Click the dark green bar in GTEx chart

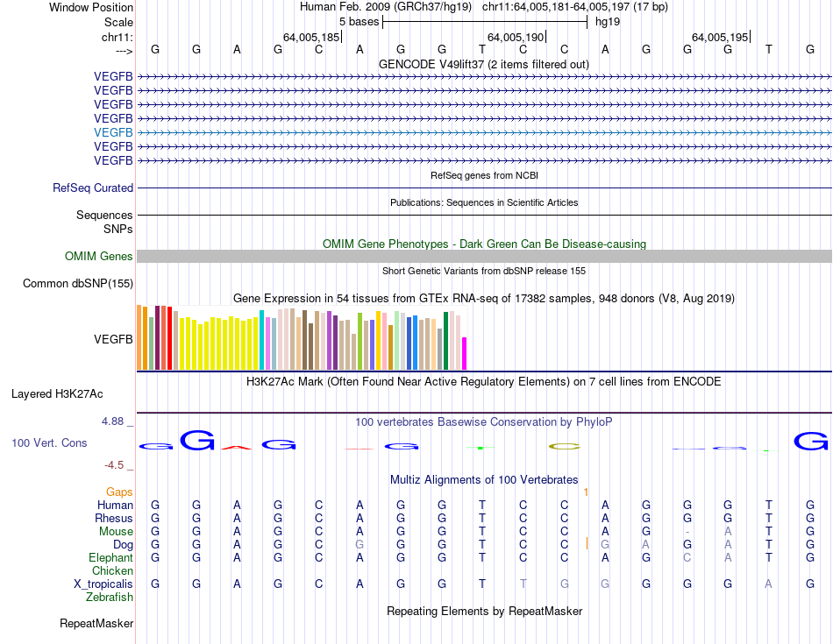click(x=445, y=341)
